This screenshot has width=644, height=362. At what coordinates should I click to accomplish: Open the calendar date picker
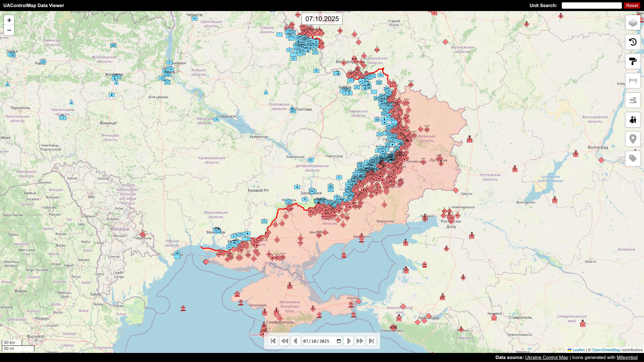339,341
